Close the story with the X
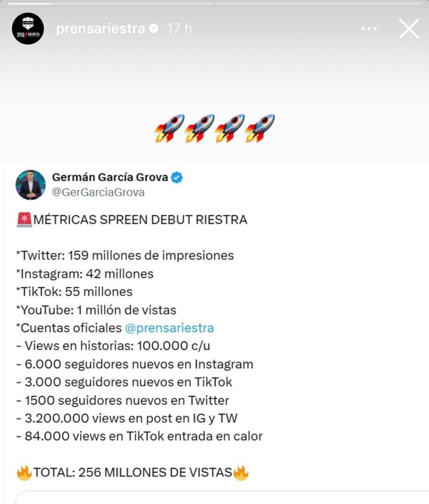This screenshot has width=429, height=504. point(409,29)
